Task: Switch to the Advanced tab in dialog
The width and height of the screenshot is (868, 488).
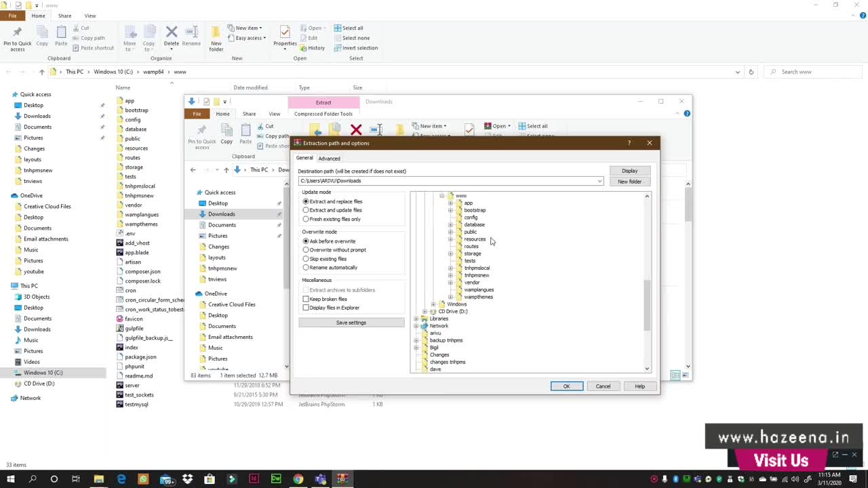Action: pos(329,159)
